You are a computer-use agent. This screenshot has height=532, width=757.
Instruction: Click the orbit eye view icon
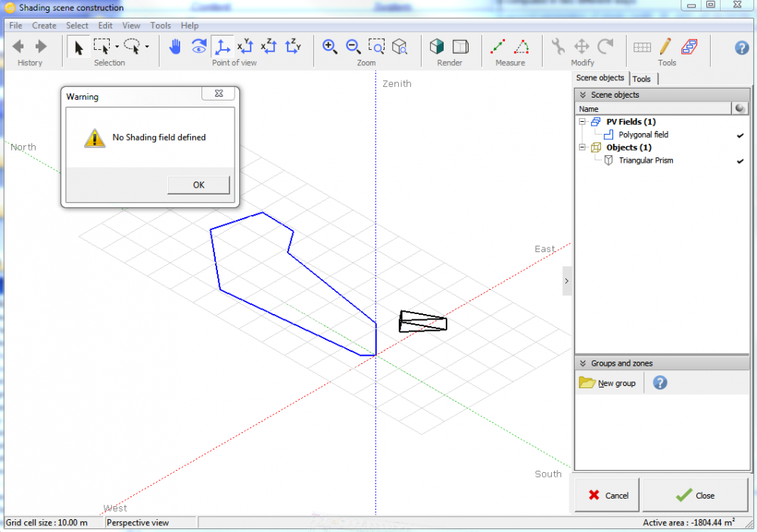(x=198, y=47)
